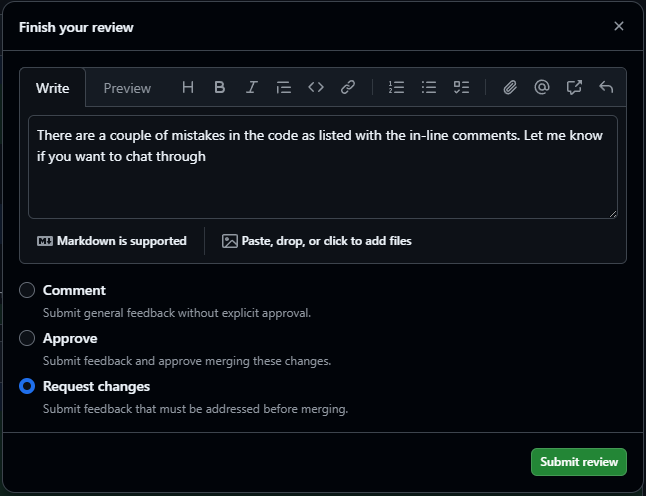Click the green Submit review button
Image resolution: width=646 pixels, height=496 pixels.
[x=579, y=462]
